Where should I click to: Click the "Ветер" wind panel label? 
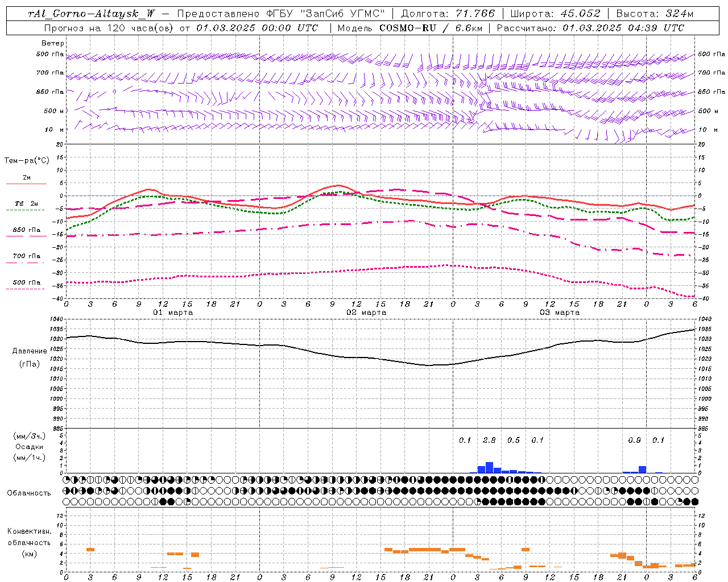coord(52,43)
